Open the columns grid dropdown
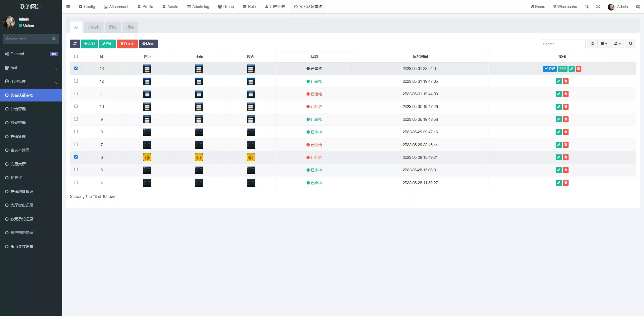The height and width of the screenshot is (316, 644). (x=604, y=44)
